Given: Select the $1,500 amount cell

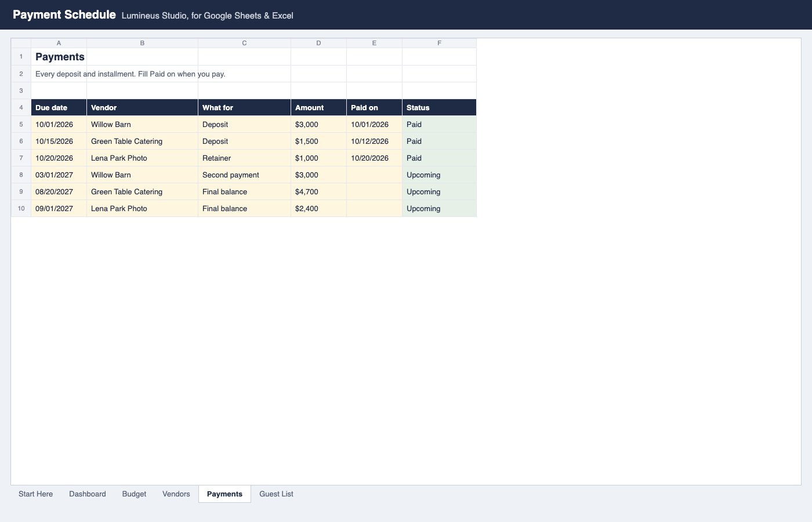Looking at the screenshot, I should (318, 142).
